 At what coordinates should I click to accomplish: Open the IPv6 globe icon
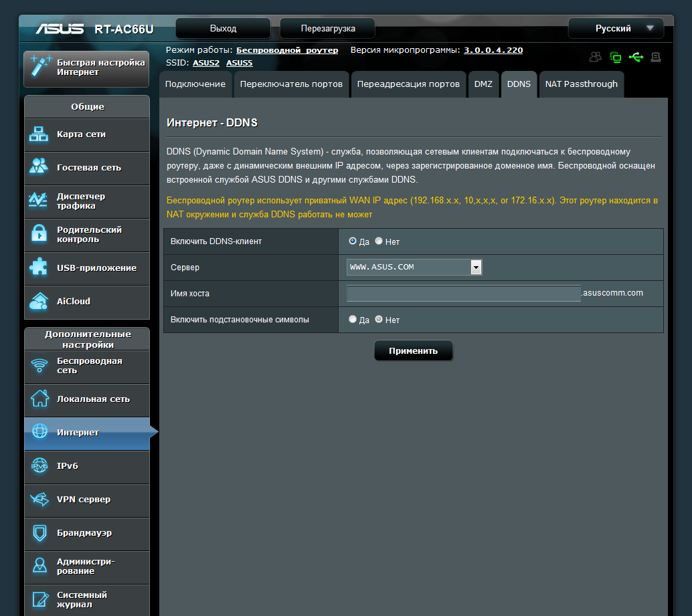coord(39,466)
